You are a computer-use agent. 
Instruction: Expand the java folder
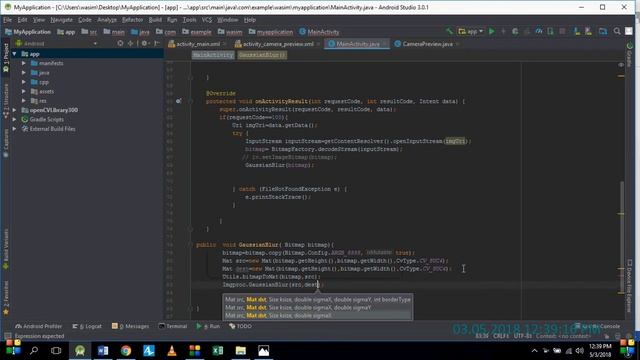pos(24,73)
